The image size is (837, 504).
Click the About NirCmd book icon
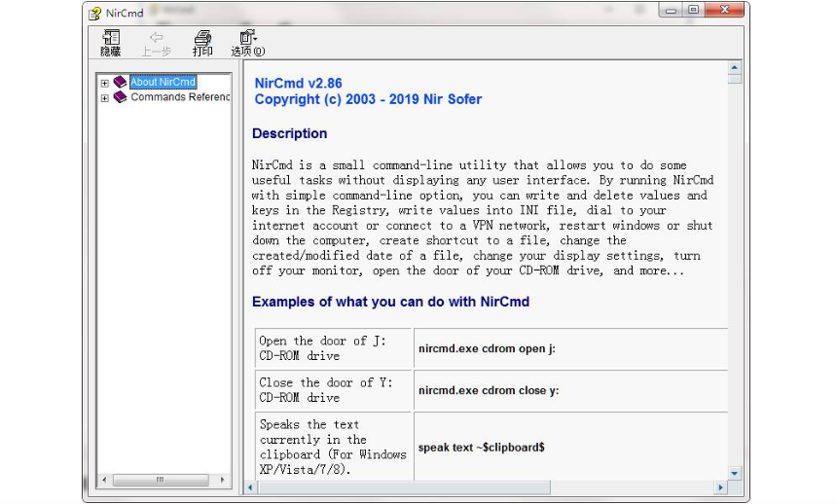[x=121, y=83]
